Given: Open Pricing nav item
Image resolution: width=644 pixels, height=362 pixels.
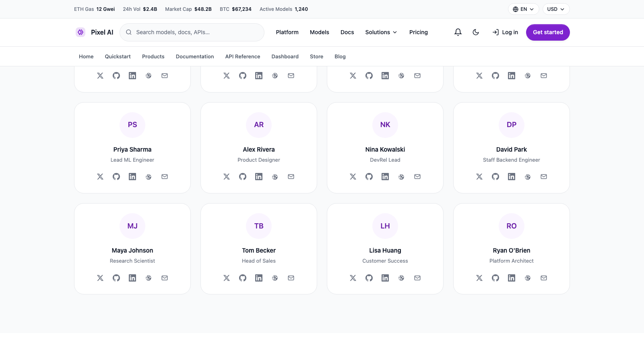Looking at the screenshot, I should [419, 32].
